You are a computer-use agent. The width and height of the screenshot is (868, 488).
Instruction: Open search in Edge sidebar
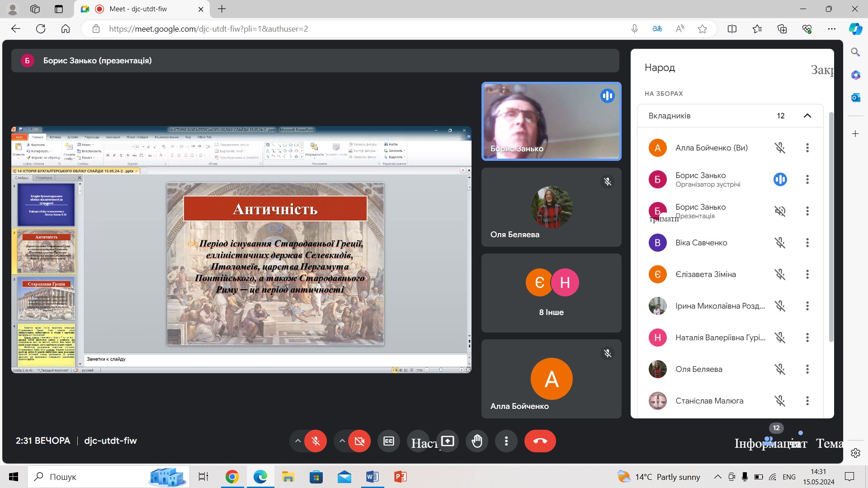(855, 52)
